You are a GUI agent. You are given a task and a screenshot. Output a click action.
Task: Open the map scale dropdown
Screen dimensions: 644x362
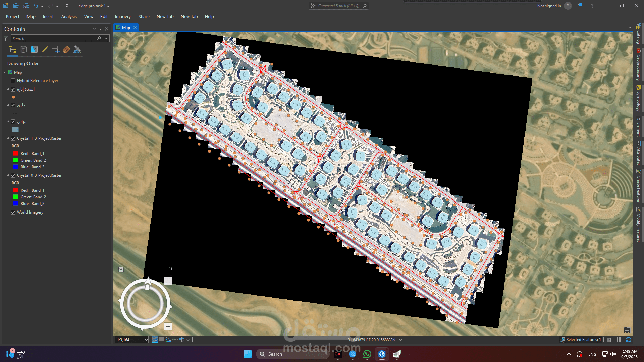click(x=146, y=340)
